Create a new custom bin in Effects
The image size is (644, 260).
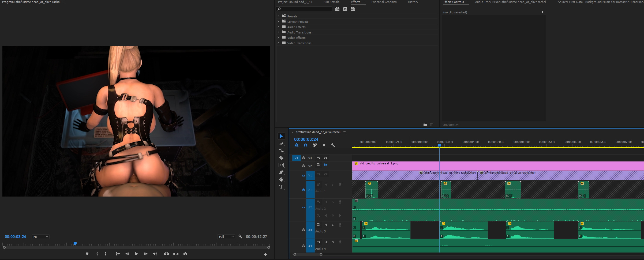coord(425,125)
